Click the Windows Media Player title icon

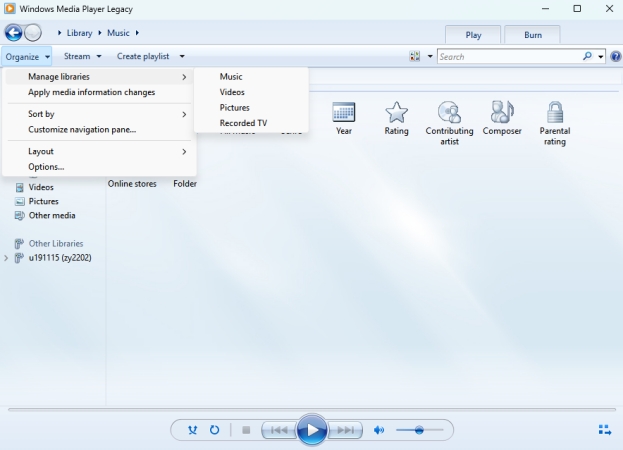[10, 8]
